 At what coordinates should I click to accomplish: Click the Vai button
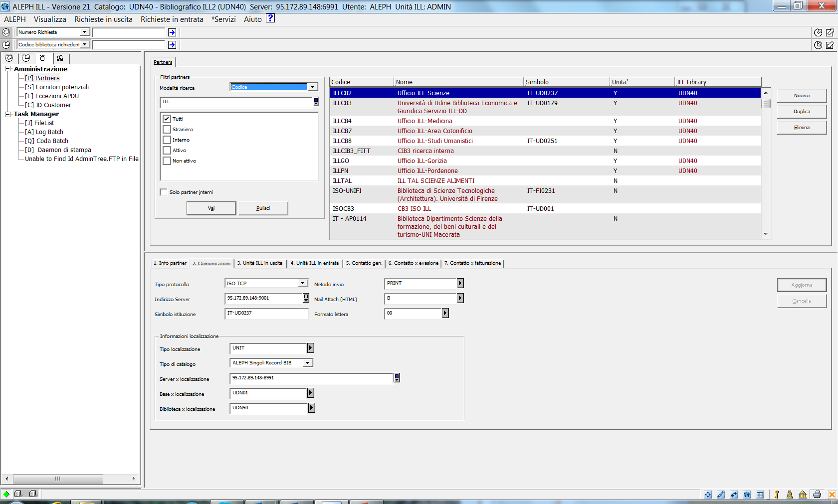tap(211, 208)
